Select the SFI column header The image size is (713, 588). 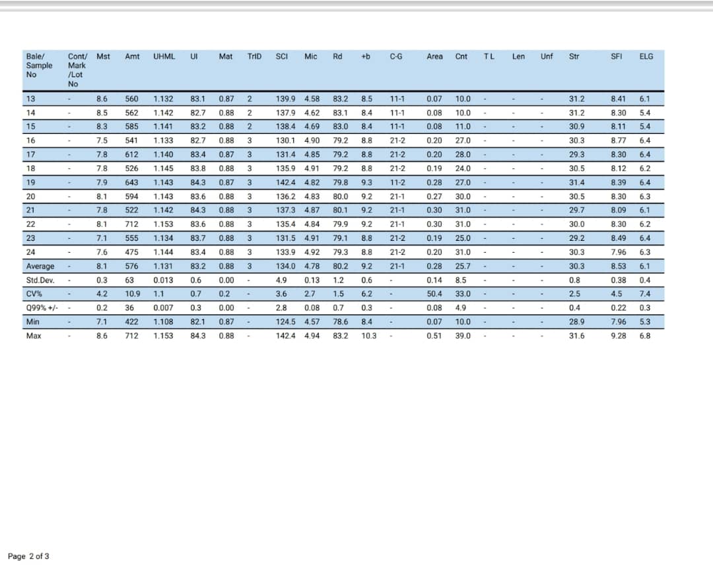[x=616, y=56]
